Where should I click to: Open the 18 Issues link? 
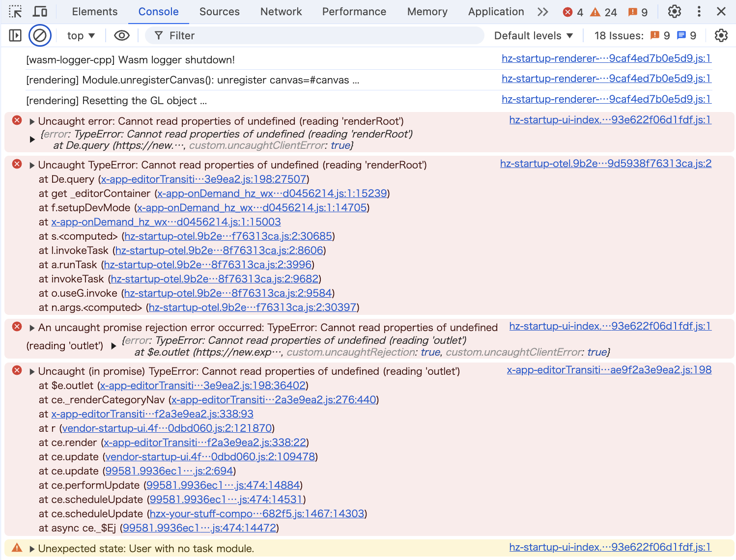pos(619,35)
